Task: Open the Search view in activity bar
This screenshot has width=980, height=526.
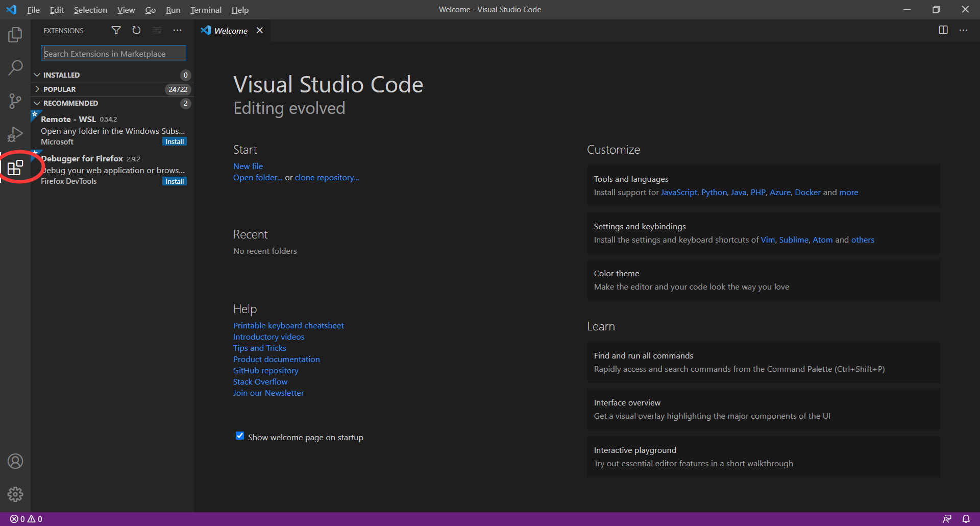Action: click(x=15, y=67)
